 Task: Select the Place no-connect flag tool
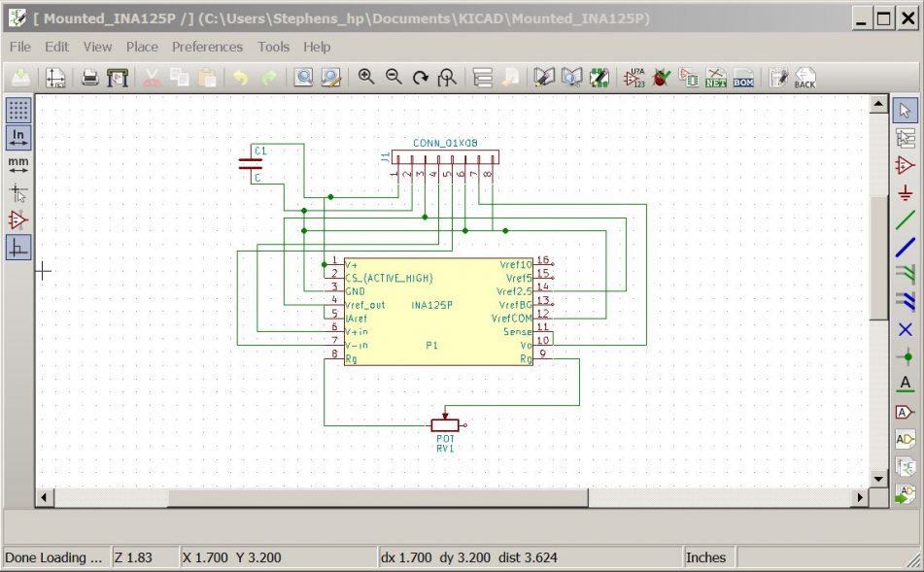pyautogui.click(x=906, y=329)
